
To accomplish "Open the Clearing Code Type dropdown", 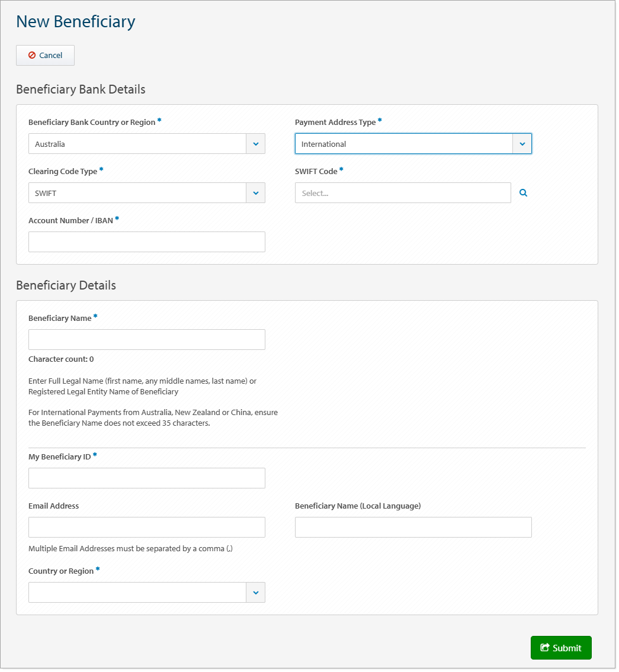I will click(x=255, y=192).
